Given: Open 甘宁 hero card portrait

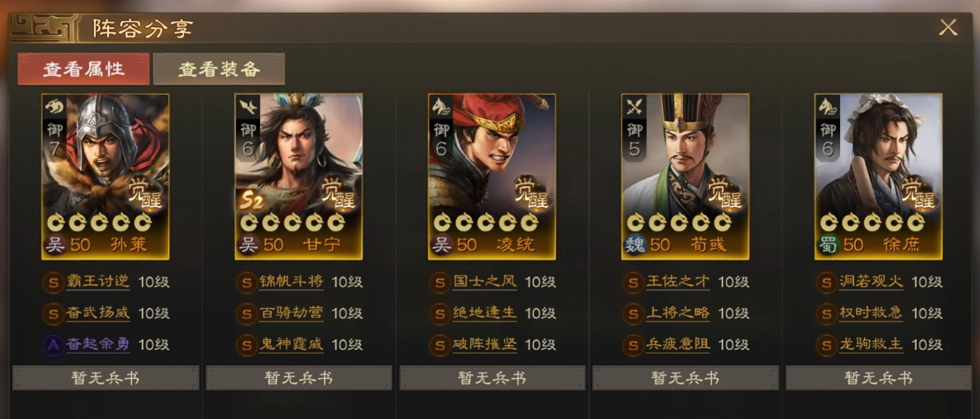Looking at the screenshot, I should (299, 177).
